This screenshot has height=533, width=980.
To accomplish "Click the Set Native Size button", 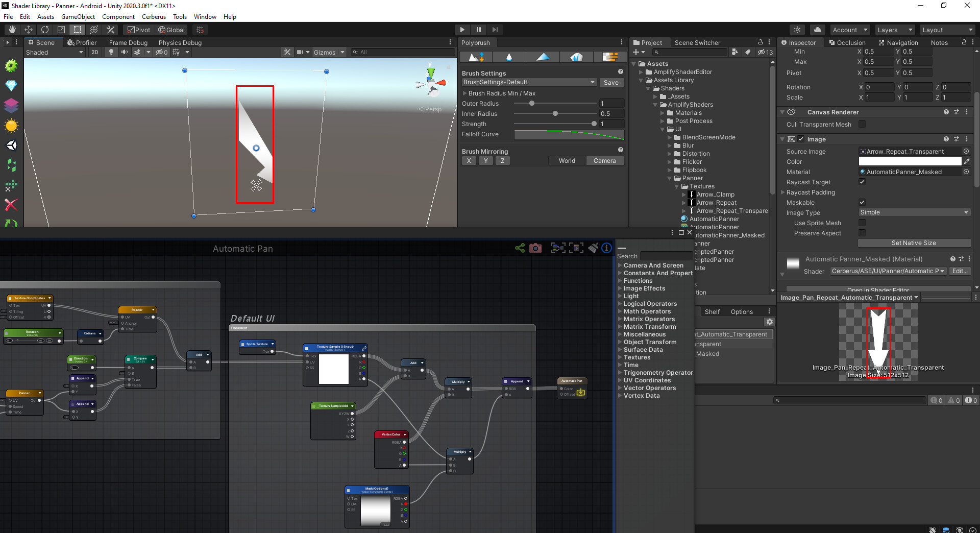I will (x=914, y=243).
